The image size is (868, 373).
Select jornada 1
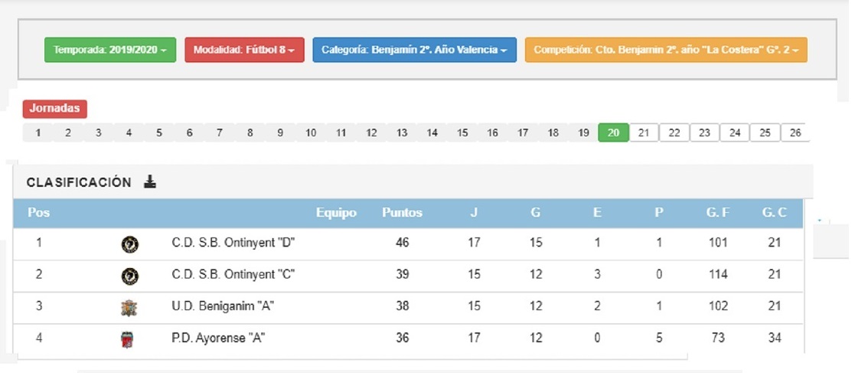click(38, 133)
